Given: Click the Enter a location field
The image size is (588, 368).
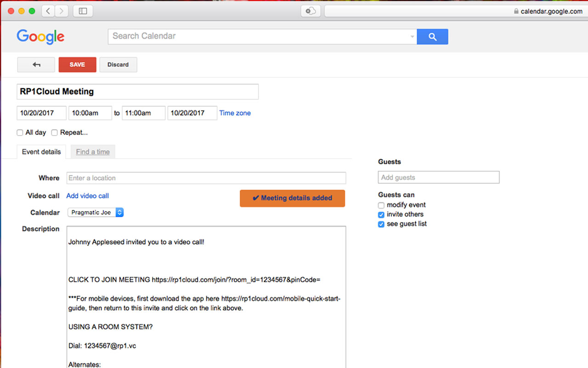Looking at the screenshot, I should [206, 178].
